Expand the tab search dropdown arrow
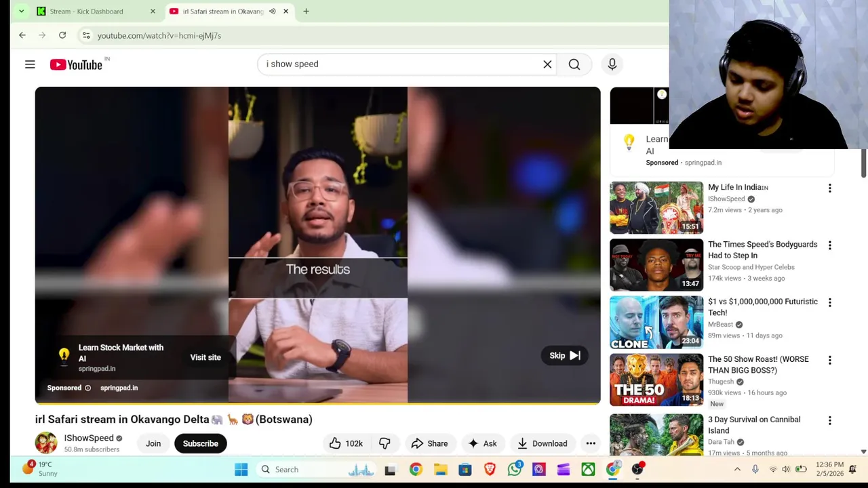This screenshot has width=868, height=488. [21, 12]
